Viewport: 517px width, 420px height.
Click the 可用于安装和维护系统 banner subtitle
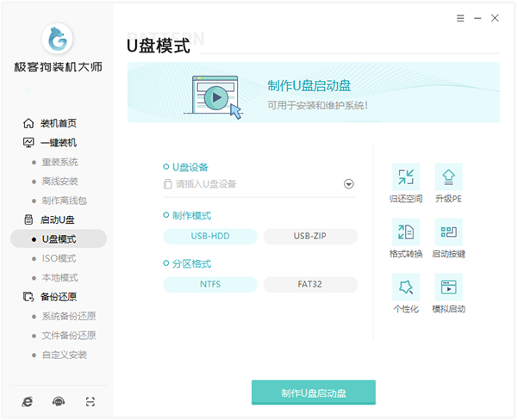point(317,105)
